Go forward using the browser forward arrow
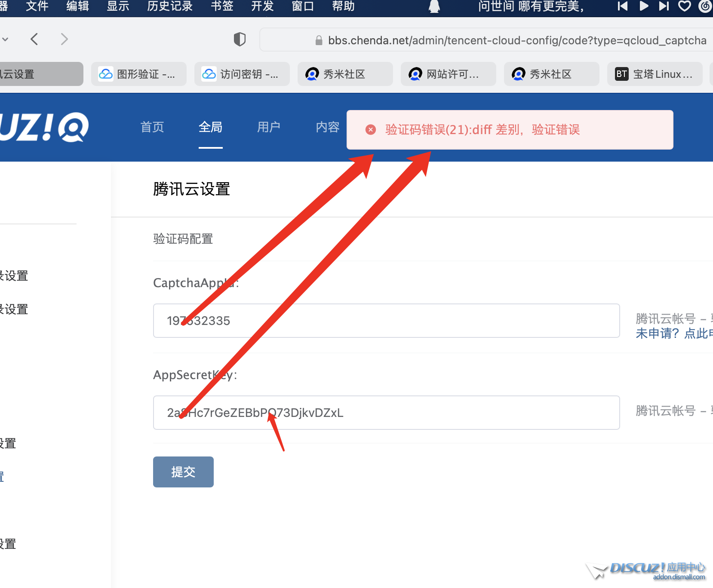The height and width of the screenshot is (588, 713). click(64, 39)
